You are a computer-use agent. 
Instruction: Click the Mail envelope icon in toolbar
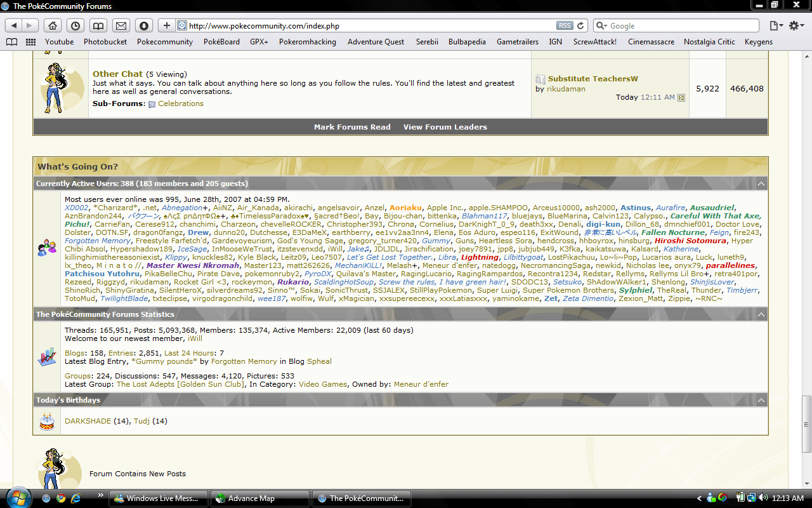(x=121, y=25)
